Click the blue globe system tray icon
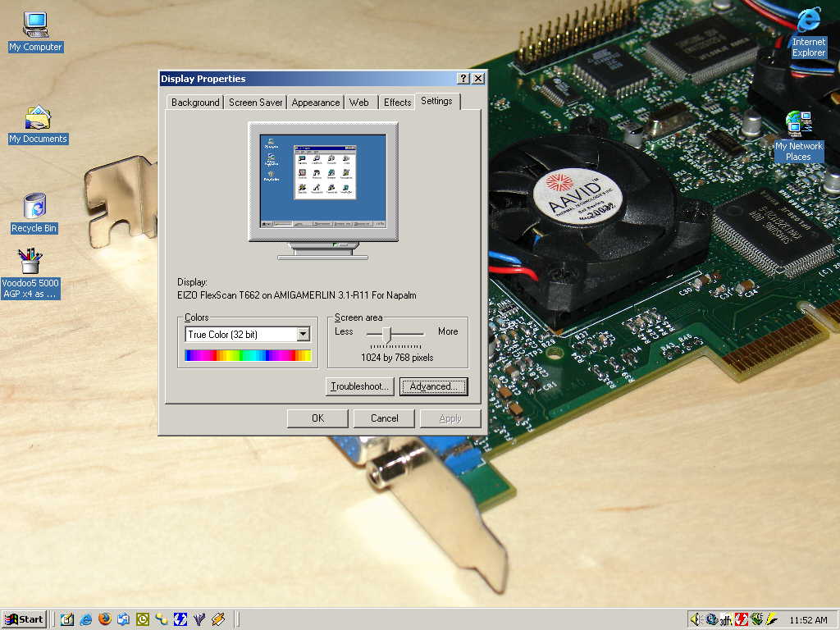This screenshot has width=840, height=630. [711, 619]
